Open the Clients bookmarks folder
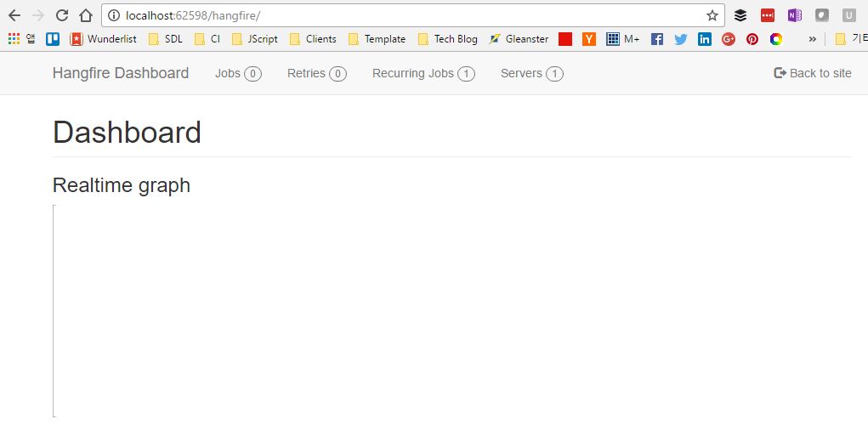Image resolution: width=868 pixels, height=436 pixels. pos(314,39)
